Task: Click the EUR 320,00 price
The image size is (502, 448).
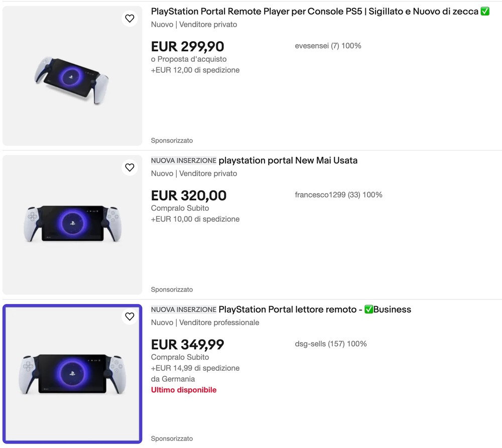Action: 188,196
